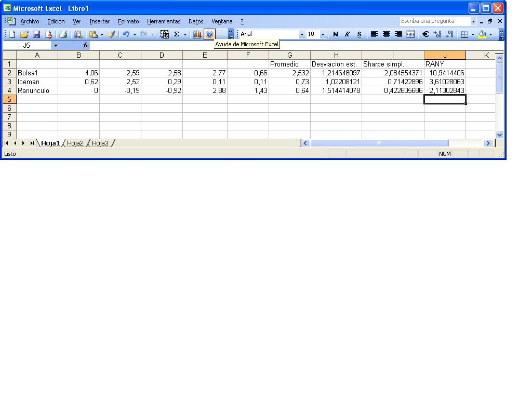Expand the Borders dropdown arrow

(473, 34)
